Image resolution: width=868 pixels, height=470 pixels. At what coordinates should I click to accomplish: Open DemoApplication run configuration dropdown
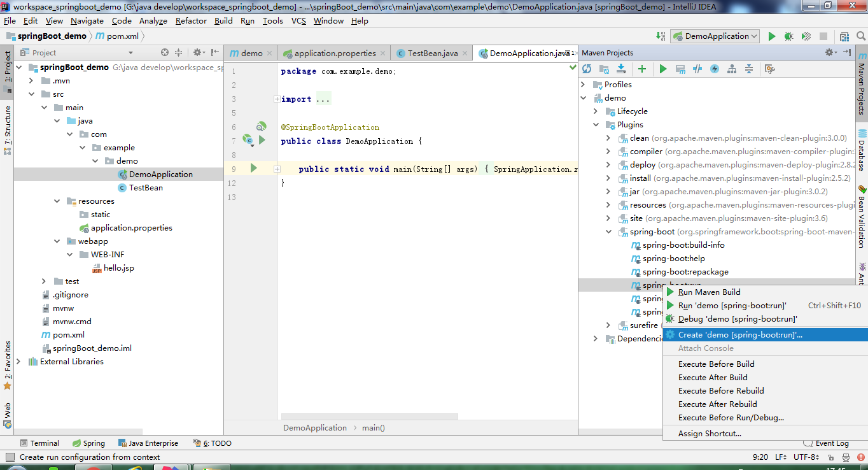[715, 36]
